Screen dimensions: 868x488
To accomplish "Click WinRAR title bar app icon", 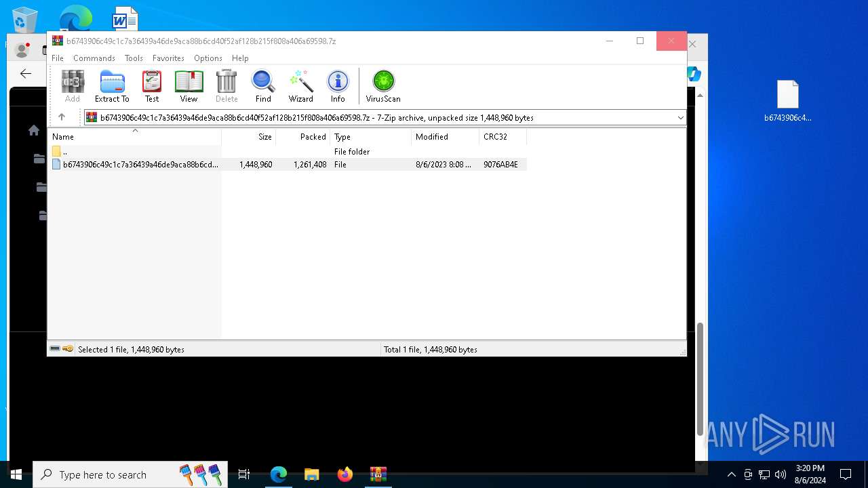I will click(x=58, y=41).
